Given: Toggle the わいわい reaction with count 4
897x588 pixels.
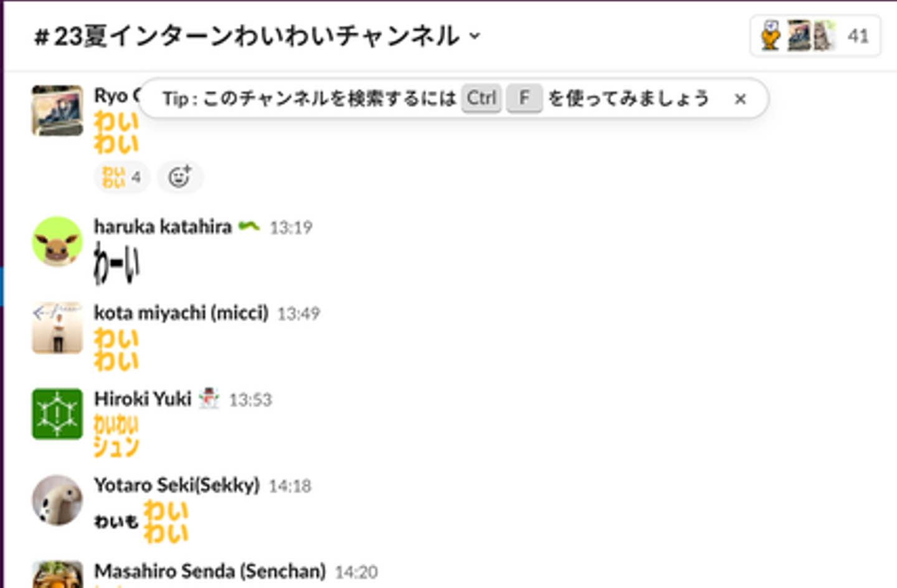Looking at the screenshot, I should point(121,178).
